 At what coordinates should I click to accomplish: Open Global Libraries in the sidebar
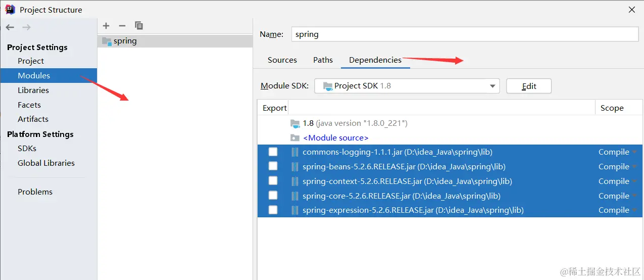tap(46, 163)
